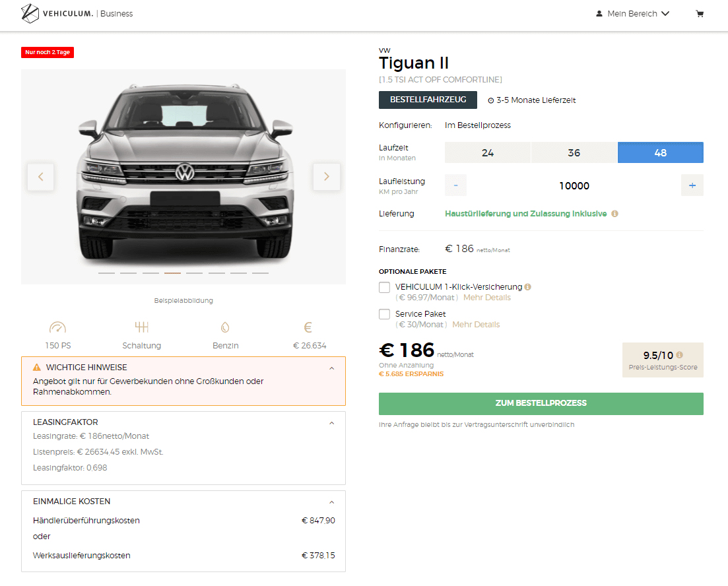Click the fuel drop Benzin icon
This screenshot has height=586, width=728.
225,327
